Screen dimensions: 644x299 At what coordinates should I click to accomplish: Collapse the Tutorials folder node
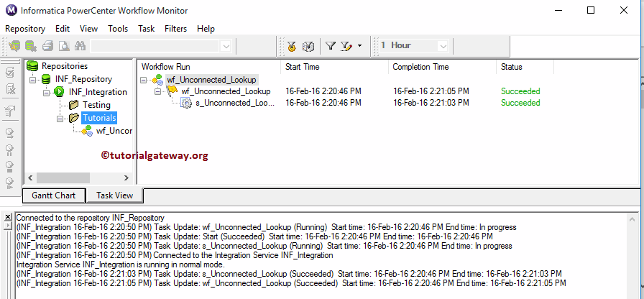tap(60, 119)
